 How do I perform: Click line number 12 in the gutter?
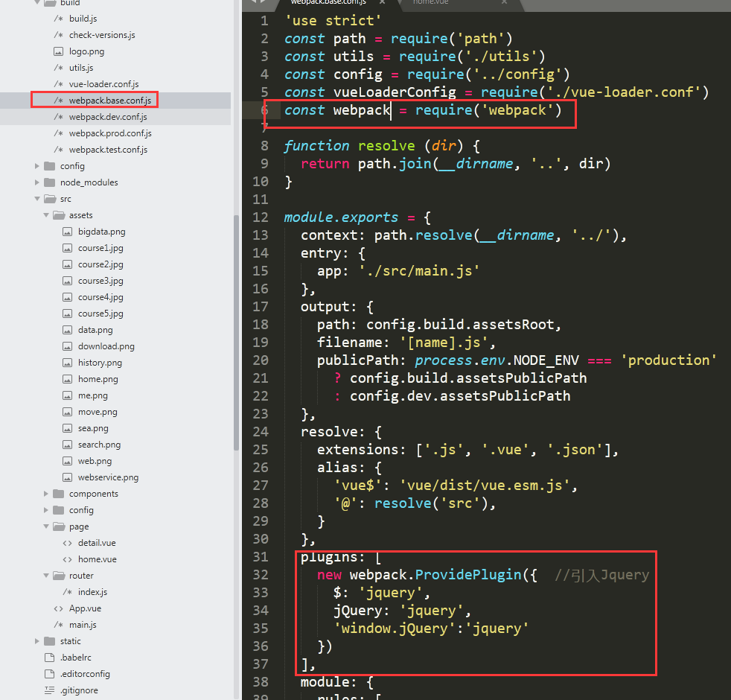coord(261,217)
